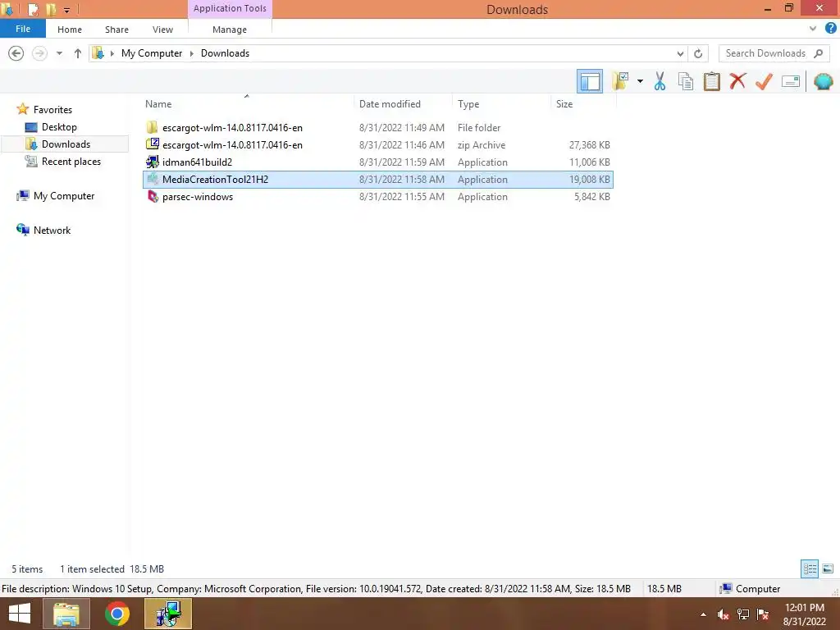Select the escargot-wlm File folder row
This screenshot has width=840, height=630.
[377, 127]
